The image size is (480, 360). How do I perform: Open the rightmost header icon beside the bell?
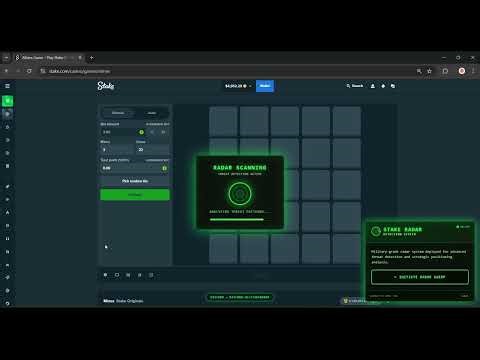393,86
